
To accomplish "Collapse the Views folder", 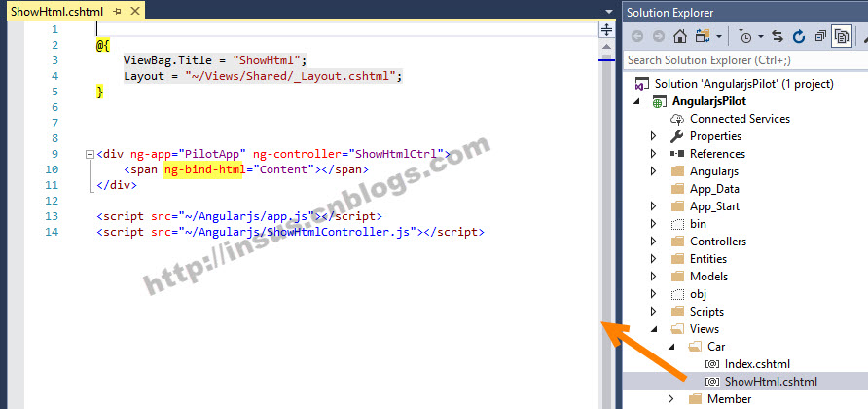I will 654,329.
